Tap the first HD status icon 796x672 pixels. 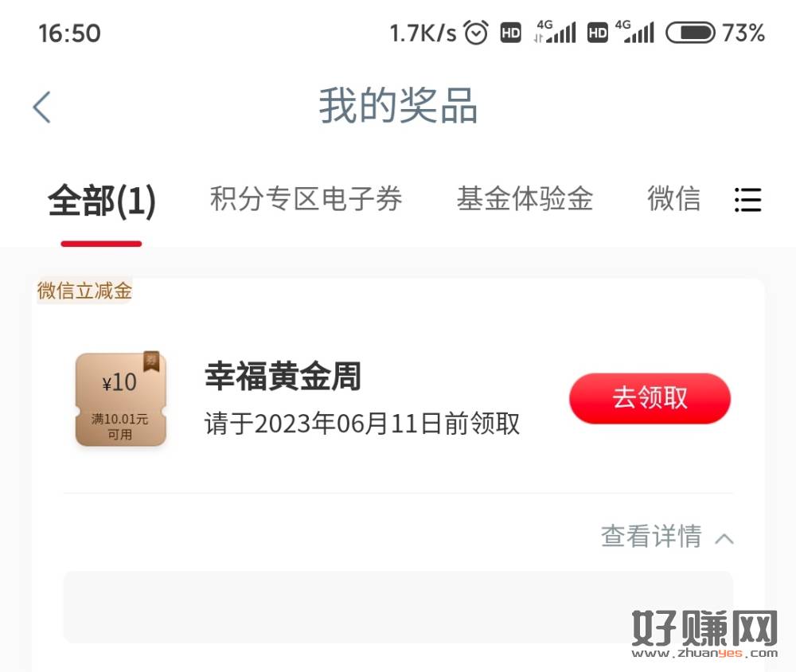[x=510, y=33]
